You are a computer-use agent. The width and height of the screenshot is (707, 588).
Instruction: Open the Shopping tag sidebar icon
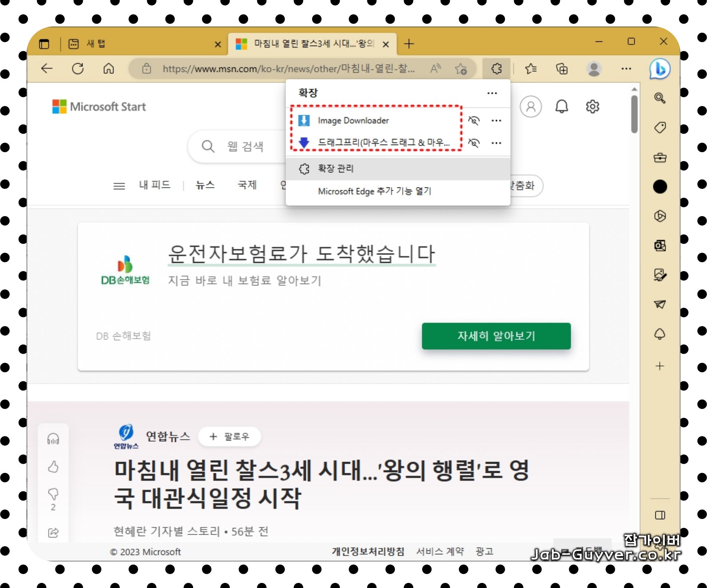click(x=660, y=128)
